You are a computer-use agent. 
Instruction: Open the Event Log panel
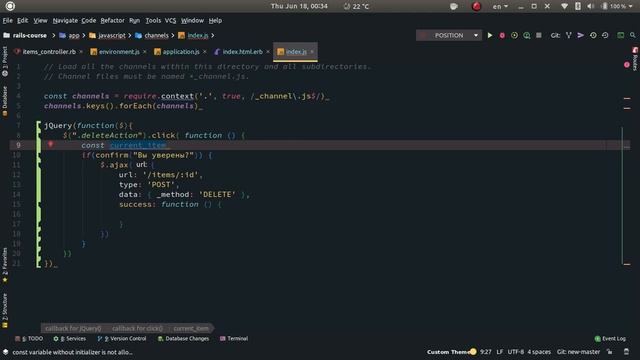[610, 338]
